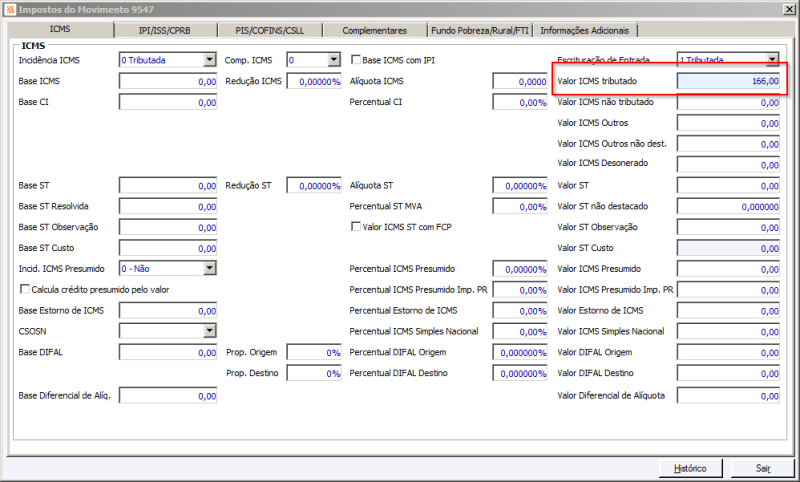The height and width of the screenshot is (482, 800).
Task: Open the Fundo Pobreza/Rural/FTI tab
Action: (x=480, y=31)
